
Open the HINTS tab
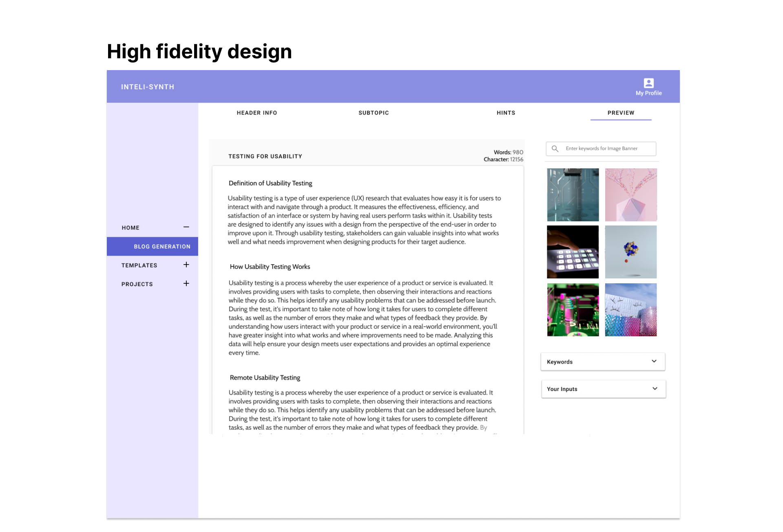506,113
